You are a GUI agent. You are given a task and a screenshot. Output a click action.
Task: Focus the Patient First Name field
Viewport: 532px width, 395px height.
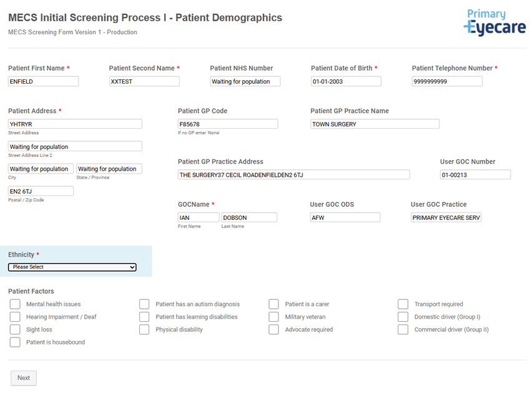[x=44, y=81]
